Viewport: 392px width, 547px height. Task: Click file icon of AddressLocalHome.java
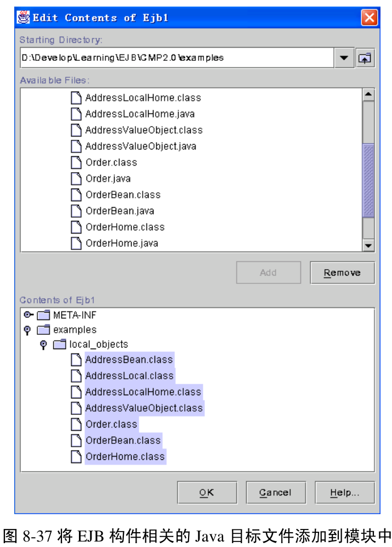76,113
